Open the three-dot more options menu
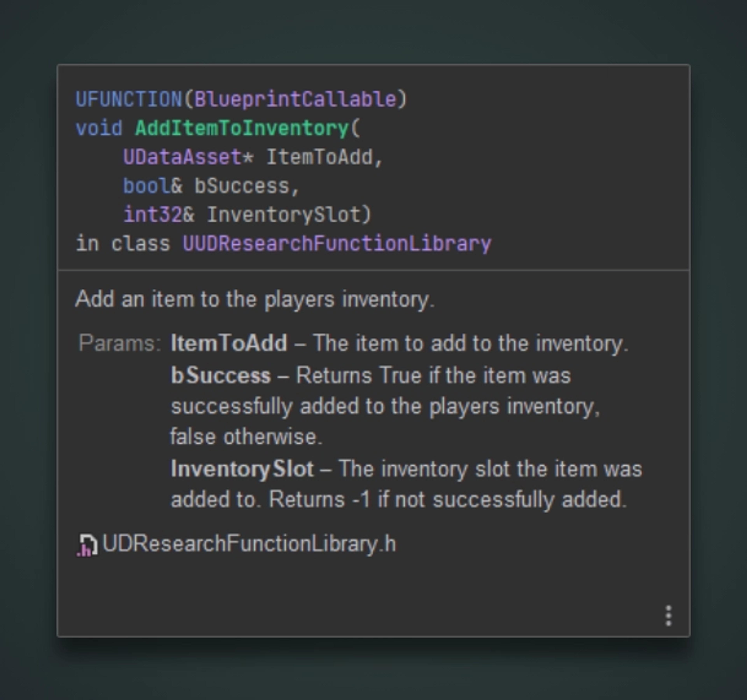 click(x=668, y=616)
